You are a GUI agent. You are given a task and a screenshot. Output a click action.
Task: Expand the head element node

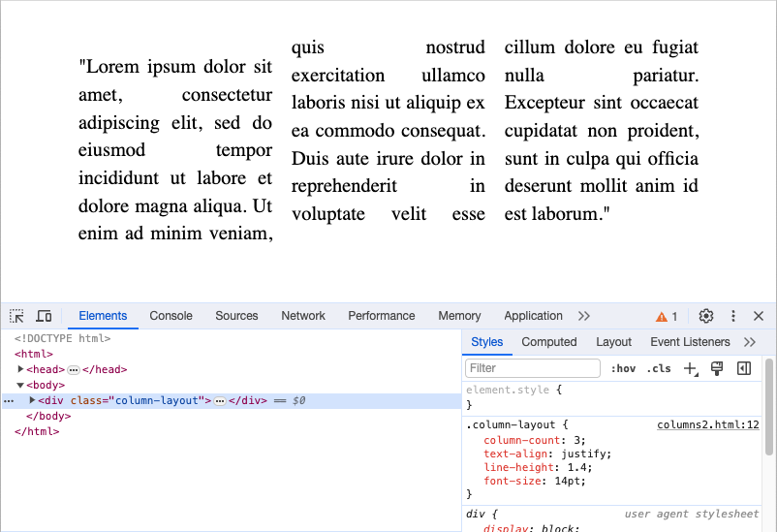point(21,369)
